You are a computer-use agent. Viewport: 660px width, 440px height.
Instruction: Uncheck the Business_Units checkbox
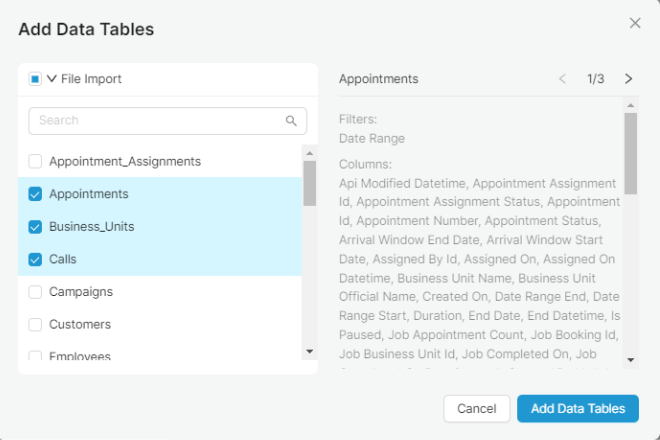pyautogui.click(x=35, y=227)
